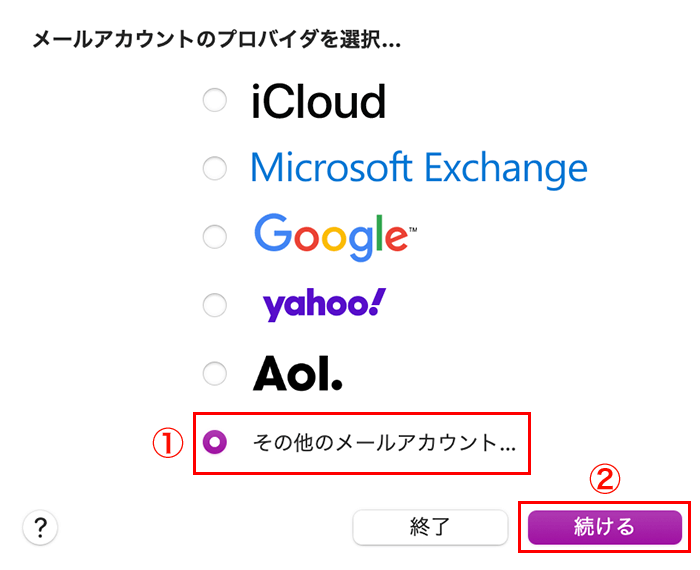Pick the yahoo! radio button
This screenshot has height=570, width=700.
(215, 305)
